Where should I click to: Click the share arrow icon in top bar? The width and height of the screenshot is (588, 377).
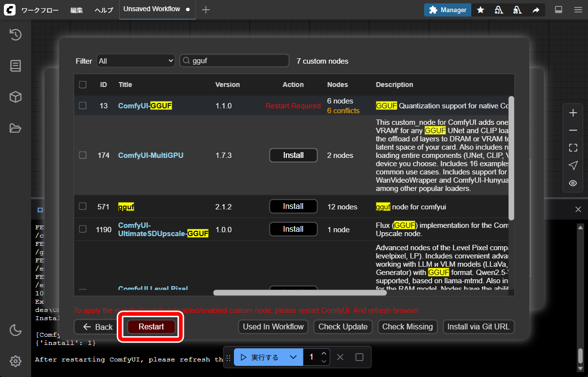[x=535, y=10]
